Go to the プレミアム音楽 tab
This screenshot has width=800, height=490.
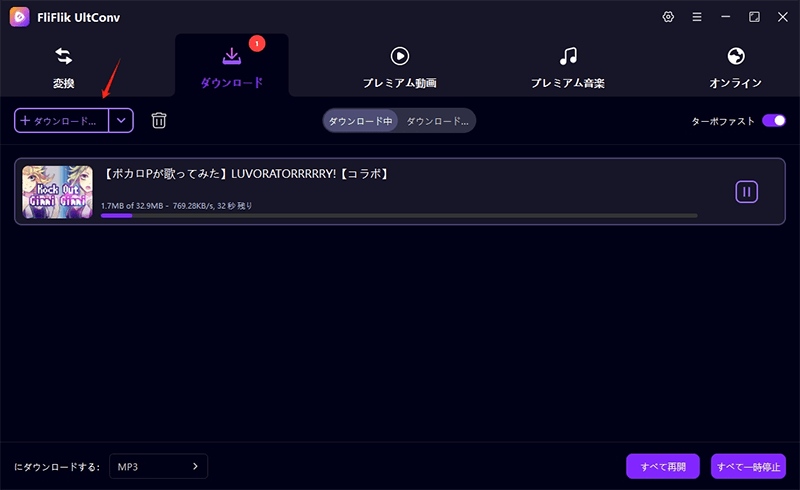568,67
